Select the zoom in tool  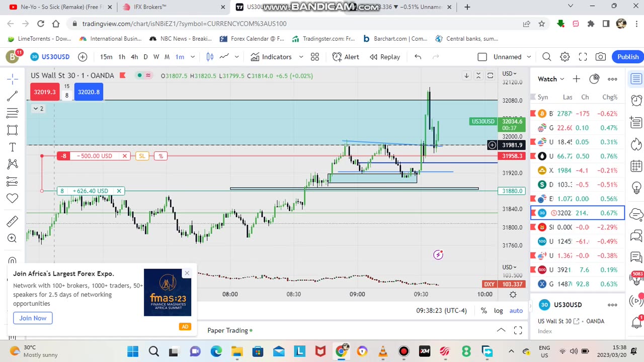click(x=13, y=238)
